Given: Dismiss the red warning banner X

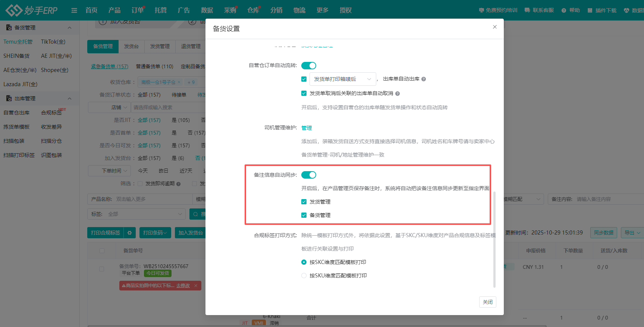Looking at the screenshot, I should tap(196, 286).
